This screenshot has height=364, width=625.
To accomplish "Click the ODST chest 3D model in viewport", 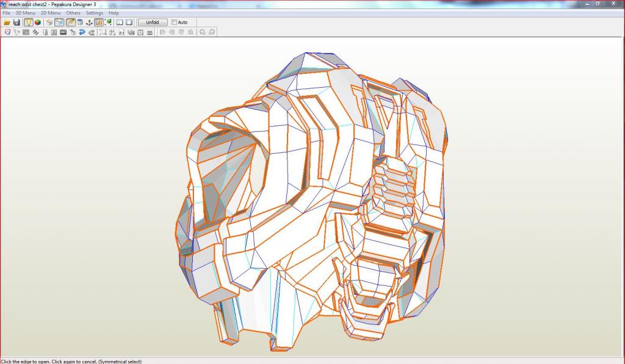I will 311,202.
